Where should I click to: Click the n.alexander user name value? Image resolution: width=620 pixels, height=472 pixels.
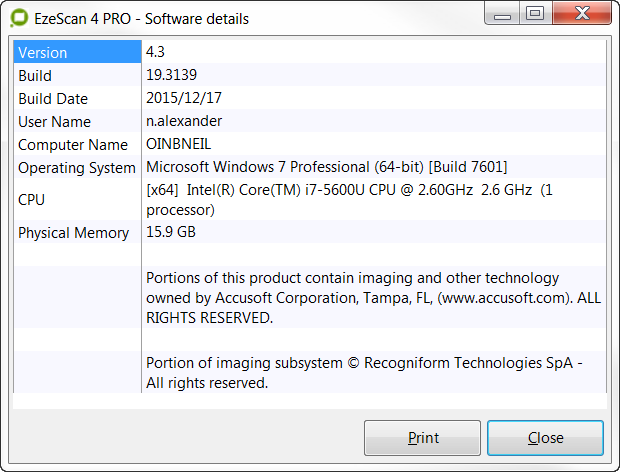coord(184,121)
